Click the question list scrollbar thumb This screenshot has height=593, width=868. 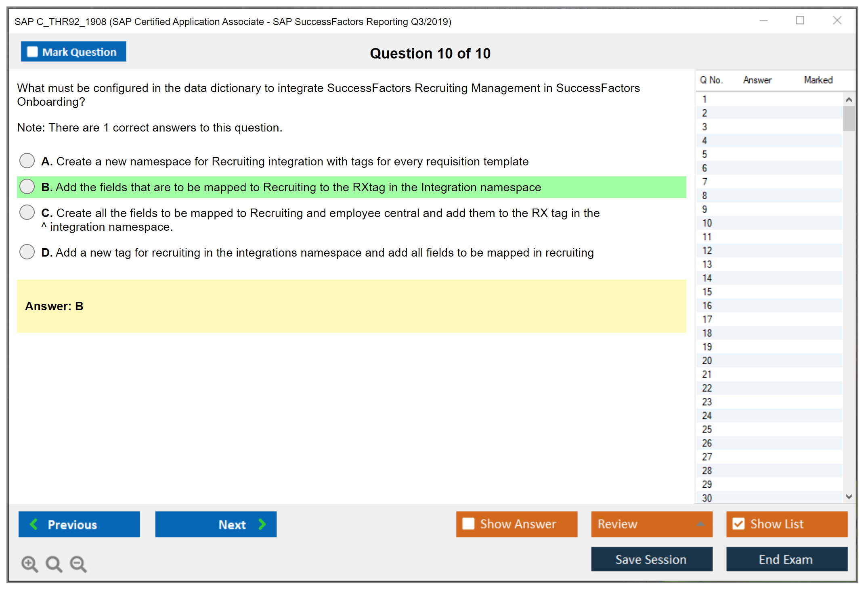pos(849,118)
